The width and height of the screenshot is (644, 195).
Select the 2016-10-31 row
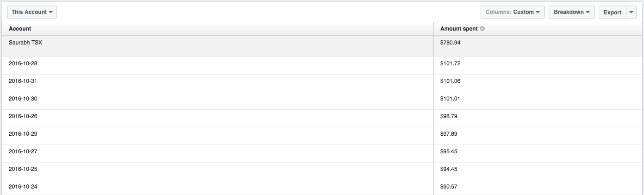(322, 83)
